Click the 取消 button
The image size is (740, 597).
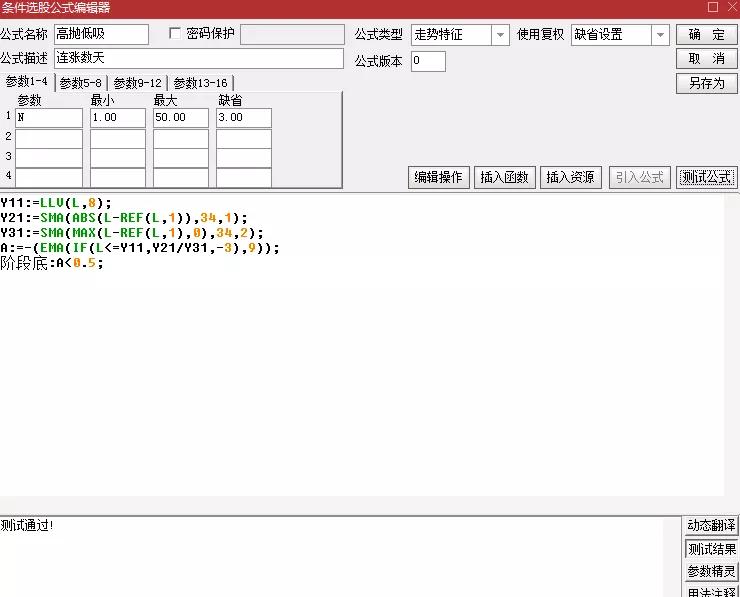pyautogui.click(x=706, y=59)
